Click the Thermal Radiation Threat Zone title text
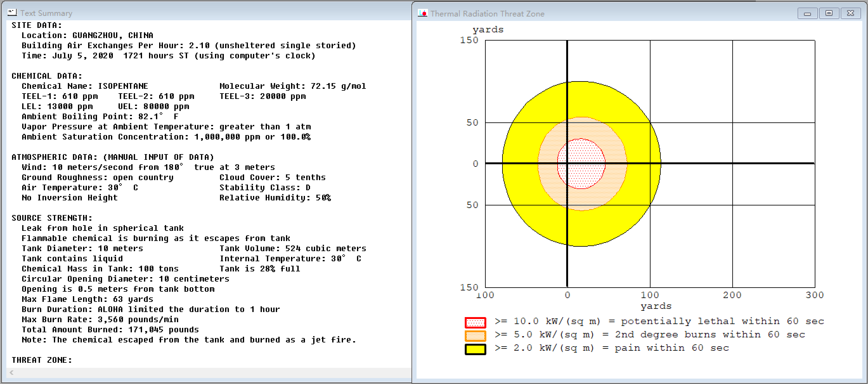The width and height of the screenshot is (868, 384). [x=487, y=14]
